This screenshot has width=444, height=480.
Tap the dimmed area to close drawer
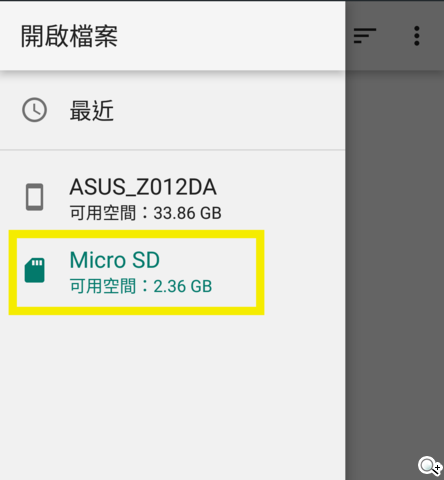pyautogui.click(x=395, y=267)
